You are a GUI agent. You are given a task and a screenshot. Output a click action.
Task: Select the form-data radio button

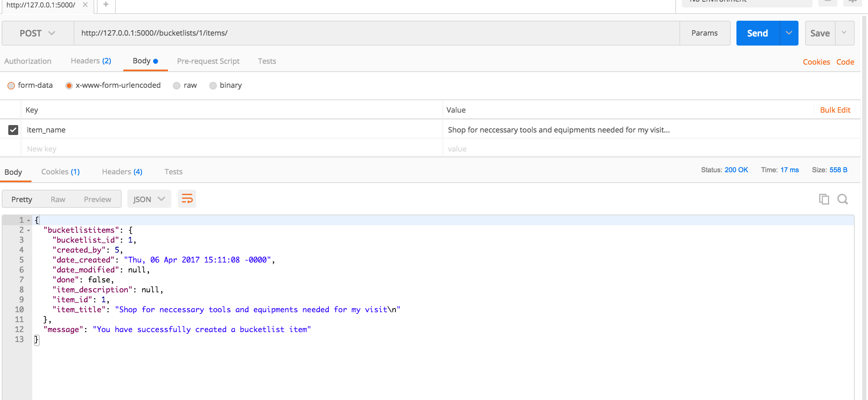11,86
